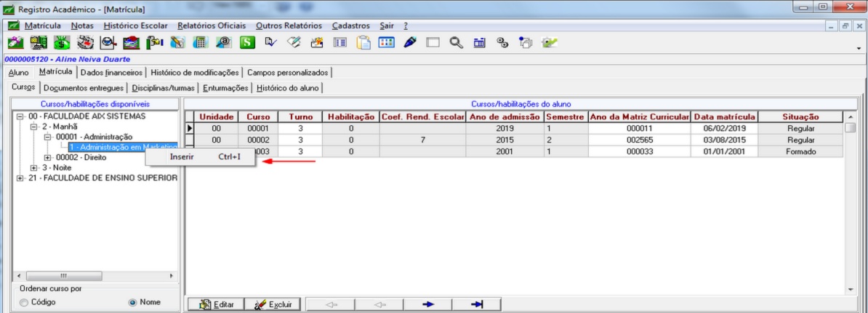Click the Editar button
Image resolution: width=868 pixels, height=313 pixels.
coord(216,304)
